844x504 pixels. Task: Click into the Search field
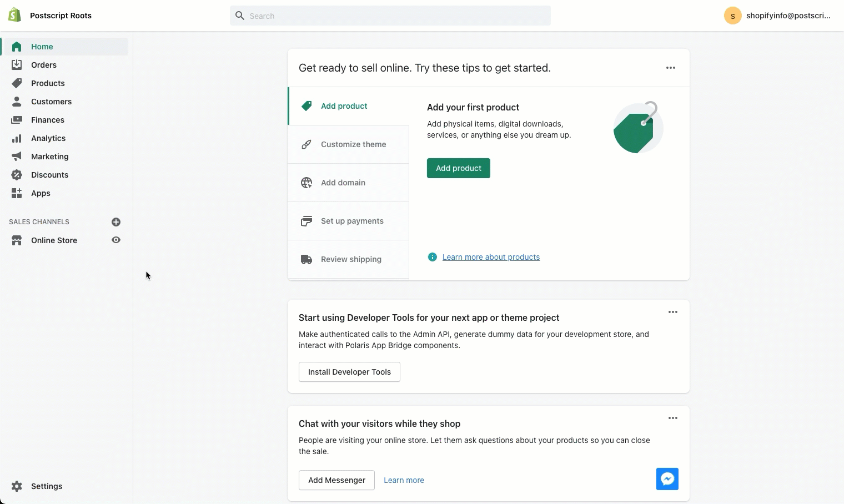(390, 16)
